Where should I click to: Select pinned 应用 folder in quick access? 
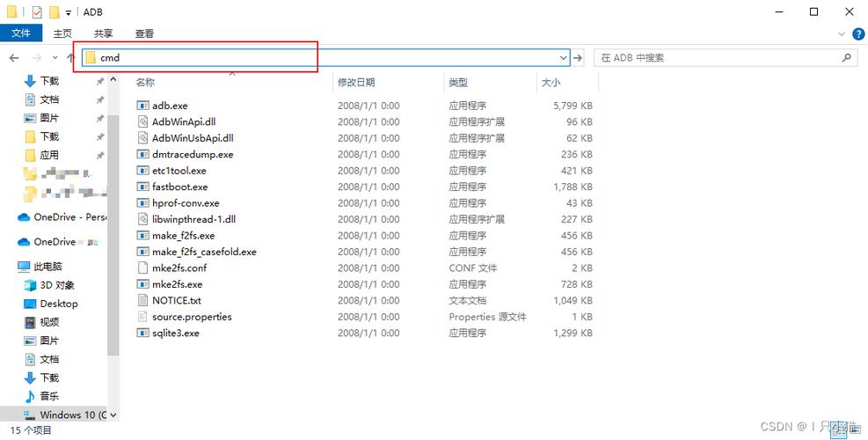click(42, 155)
